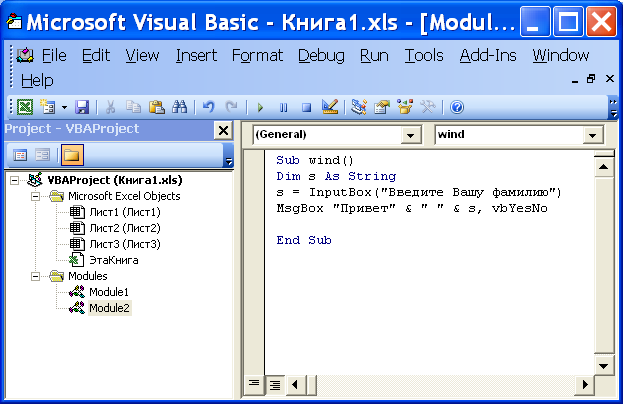623x404 pixels.
Task: Open Project Explorer toolbar icon
Action: click(x=359, y=107)
